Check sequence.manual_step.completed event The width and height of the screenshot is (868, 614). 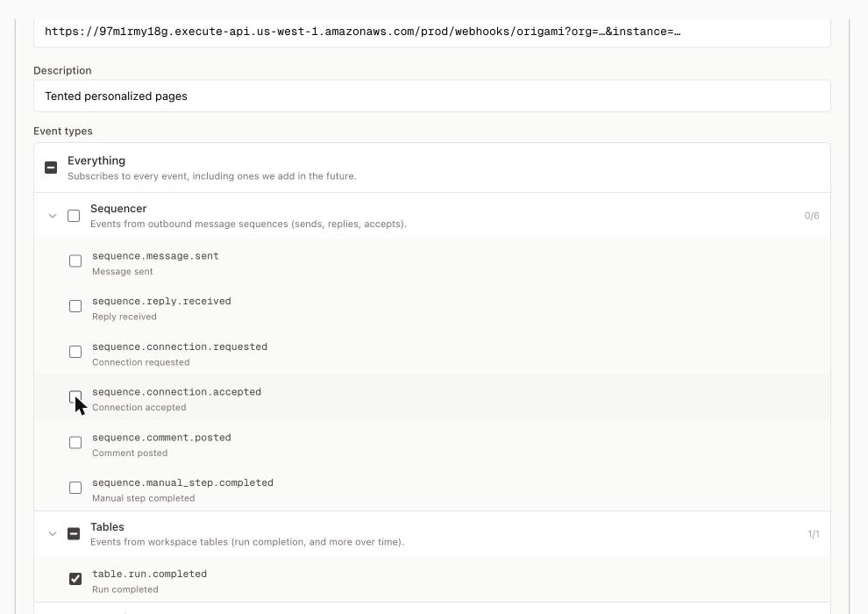75,488
